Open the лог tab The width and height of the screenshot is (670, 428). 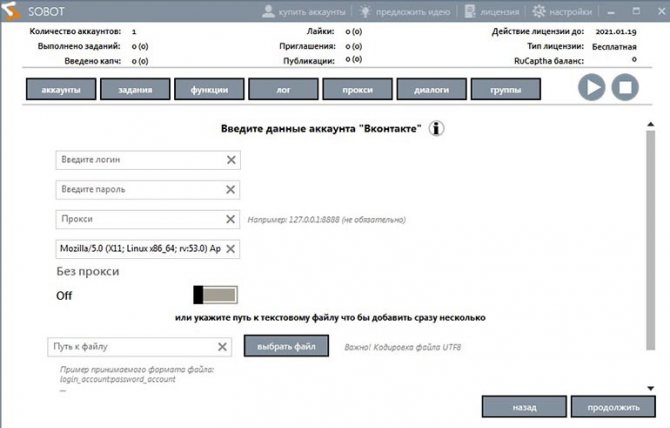[283, 89]
